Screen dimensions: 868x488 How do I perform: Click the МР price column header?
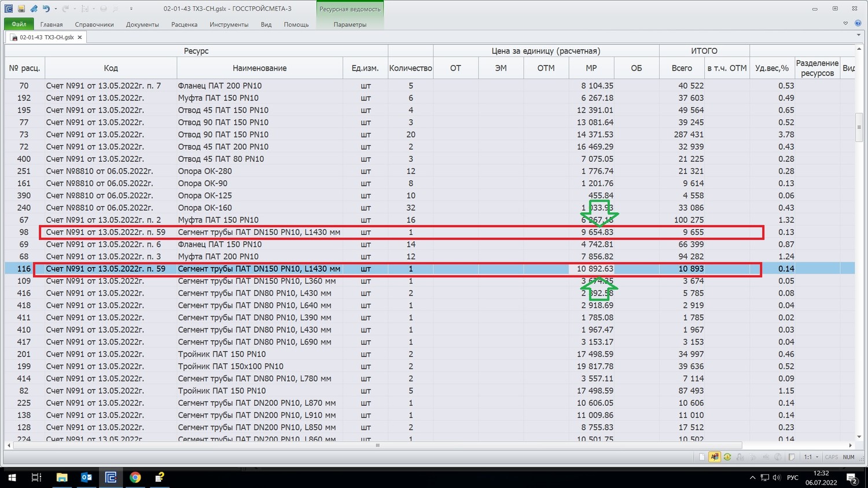(x=591, y=68)
